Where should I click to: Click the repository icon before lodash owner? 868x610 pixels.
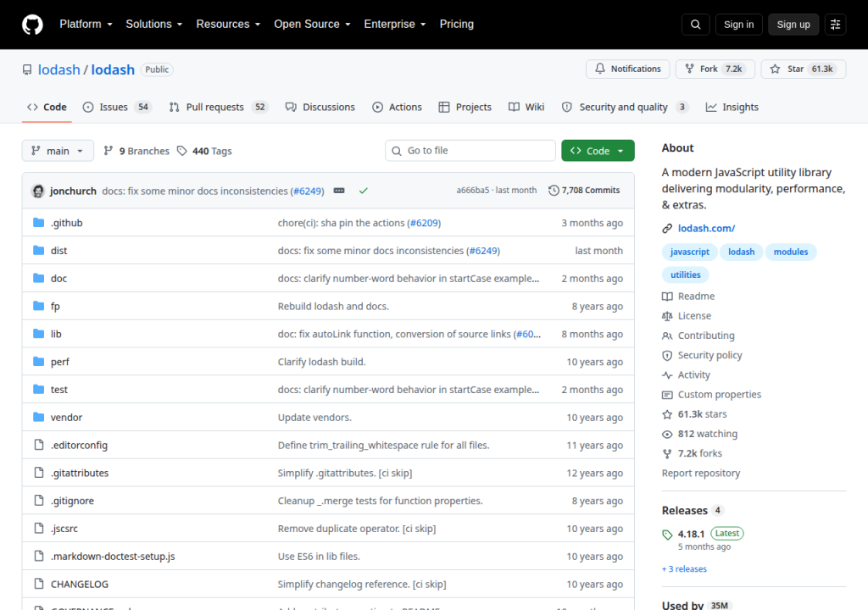point(27,69)
